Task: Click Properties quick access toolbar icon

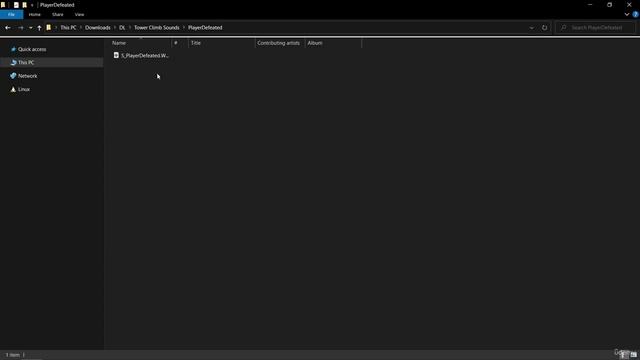Action: (x=16, y=5)
